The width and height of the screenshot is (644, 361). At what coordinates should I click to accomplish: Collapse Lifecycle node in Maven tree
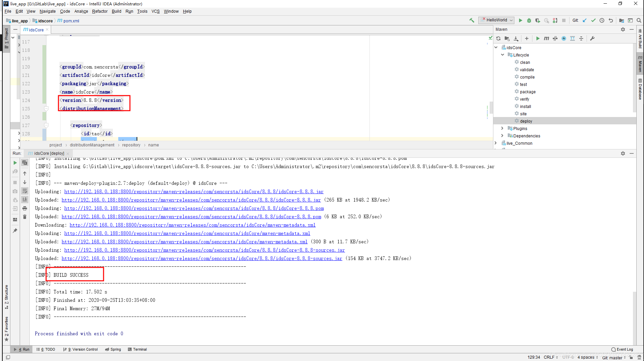(x=502, y=55)
